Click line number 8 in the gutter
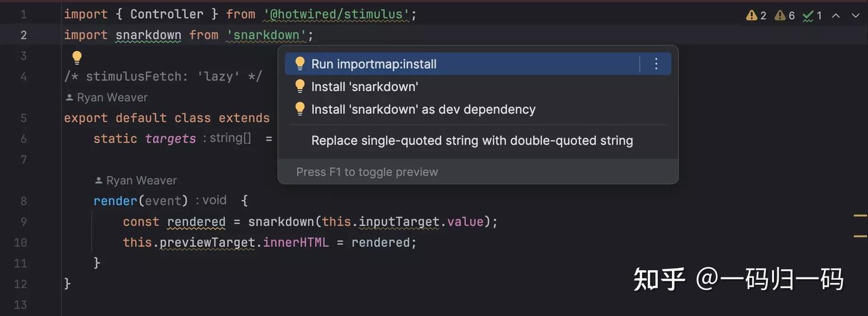 pyautogui.click(x=24, y=201)
